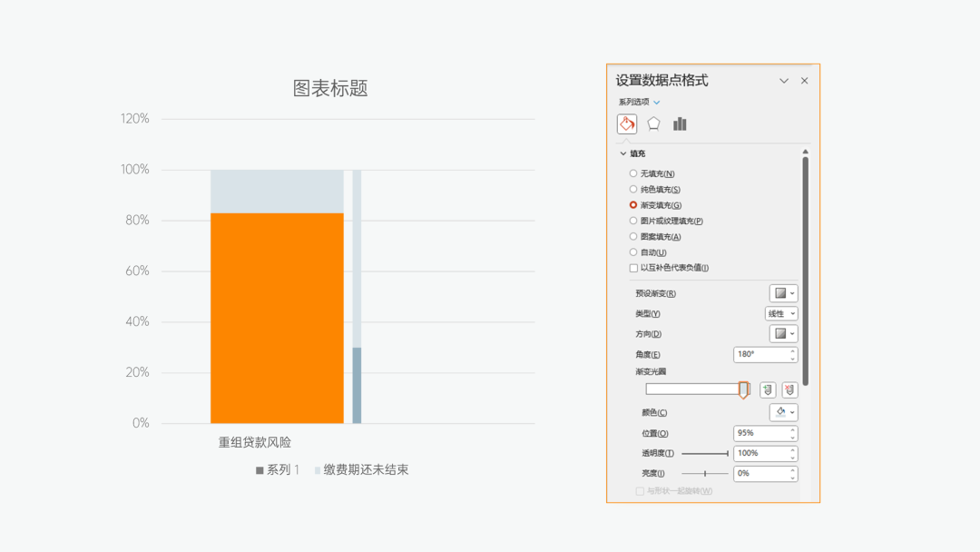Select the 无填充 radio button
Screen dimensions: 980x552
tap(632, 172)
